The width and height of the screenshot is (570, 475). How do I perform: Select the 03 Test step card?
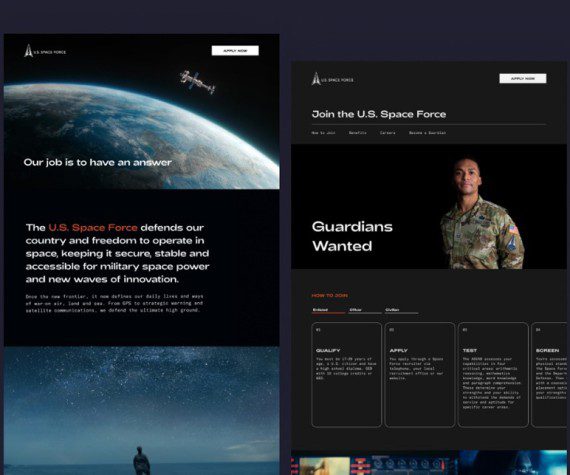click(x=493, y=375)
